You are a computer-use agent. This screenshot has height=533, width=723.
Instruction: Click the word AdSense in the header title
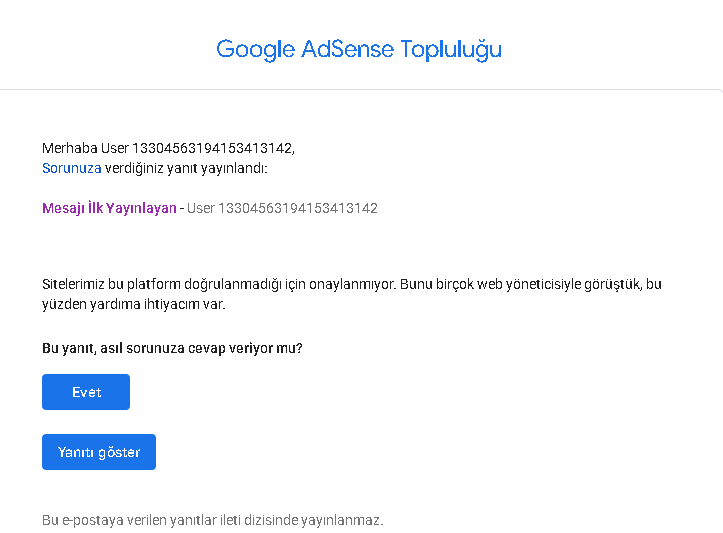point(348,49)
